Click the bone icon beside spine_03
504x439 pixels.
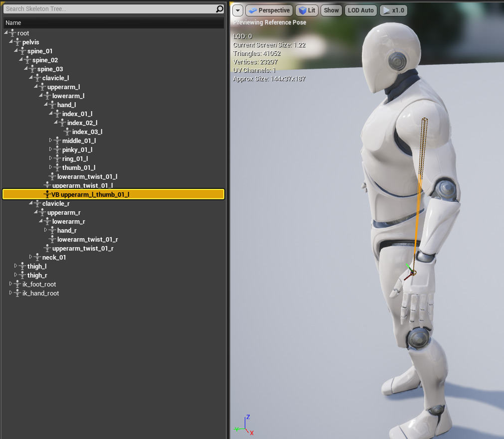coord(32,69)
